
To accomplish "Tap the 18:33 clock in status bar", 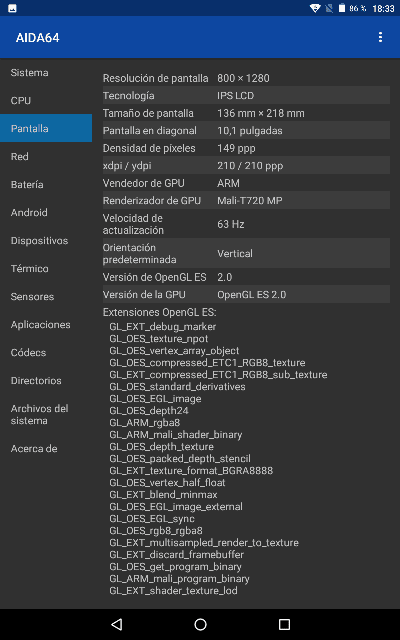I will [x=383, y=9].
